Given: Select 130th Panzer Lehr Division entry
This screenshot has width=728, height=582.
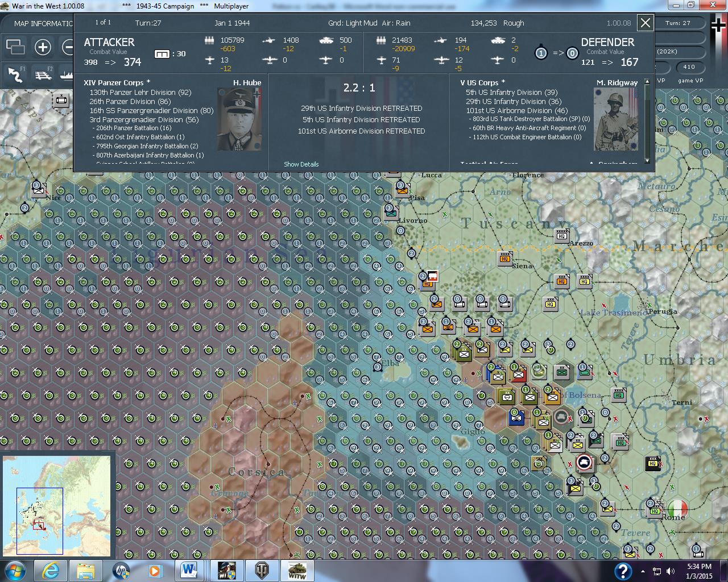Looking at the screenshot, I should pyautogui.click(x=140, y=92).
